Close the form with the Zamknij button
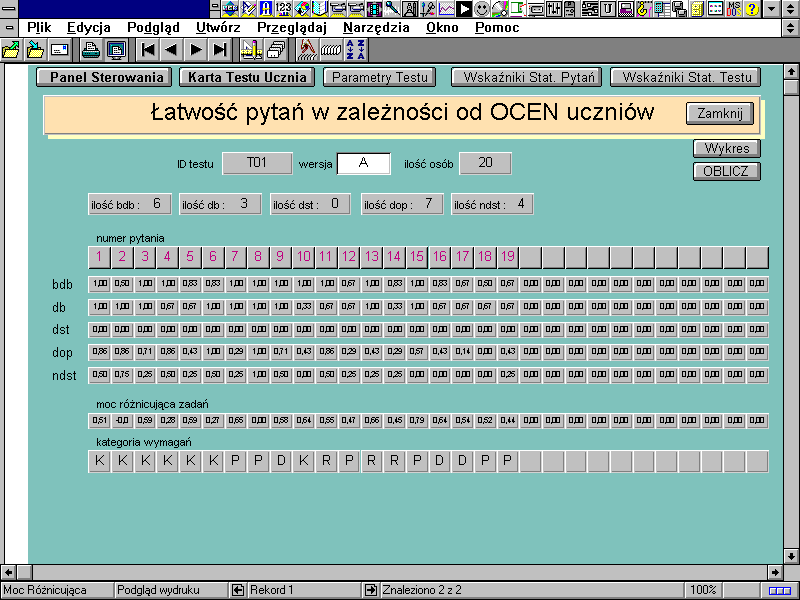The height and width of the screenshot is (600, 800). tap(720, 113)
